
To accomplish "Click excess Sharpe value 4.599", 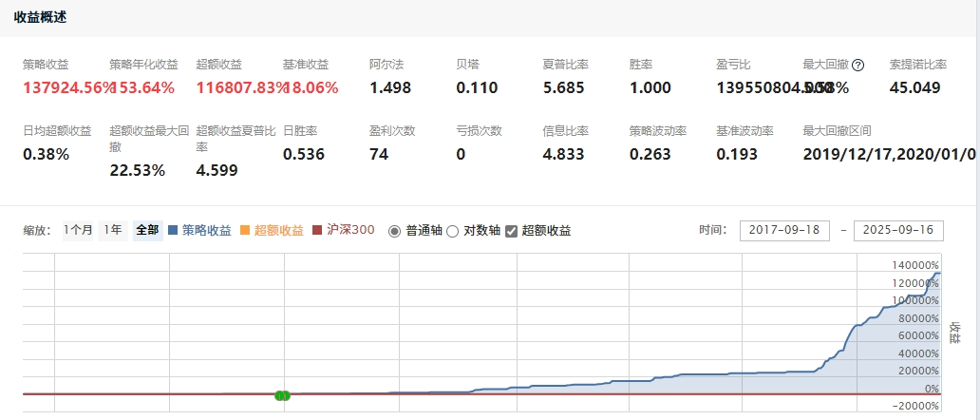I will coord(217,170).
